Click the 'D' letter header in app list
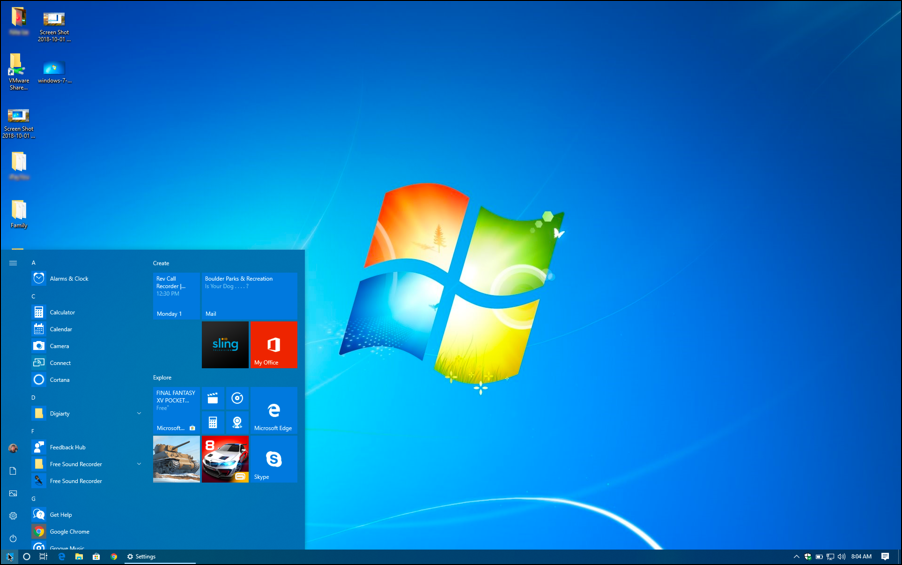The width and height of the screenshot is (902, 565). pyautogui.click(x=33, y=398)
